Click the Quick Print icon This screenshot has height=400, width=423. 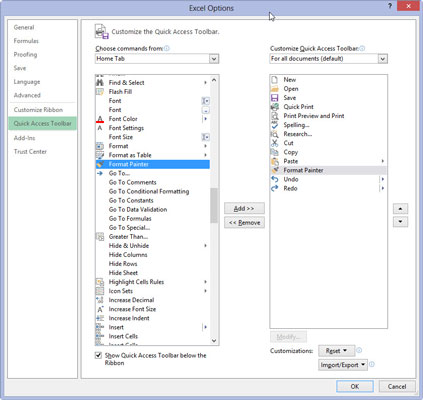pyautogui.click(x=274, y=107)
